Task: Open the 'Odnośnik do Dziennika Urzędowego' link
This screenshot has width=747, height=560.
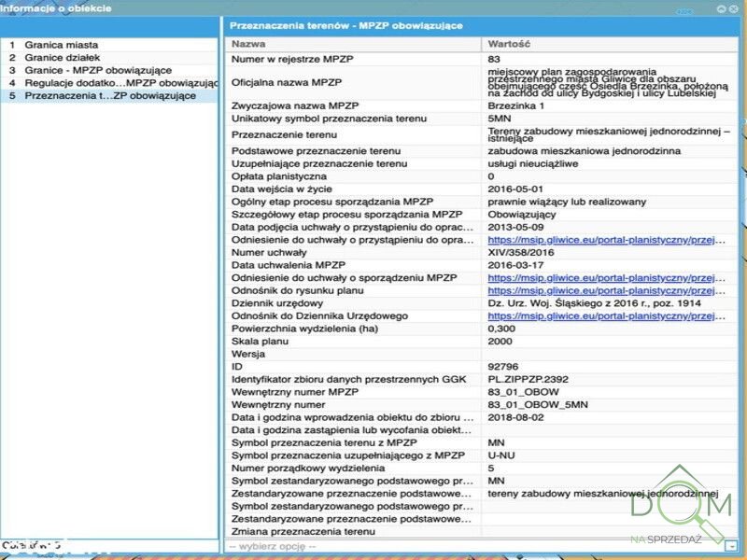Action: click(607, 315)
